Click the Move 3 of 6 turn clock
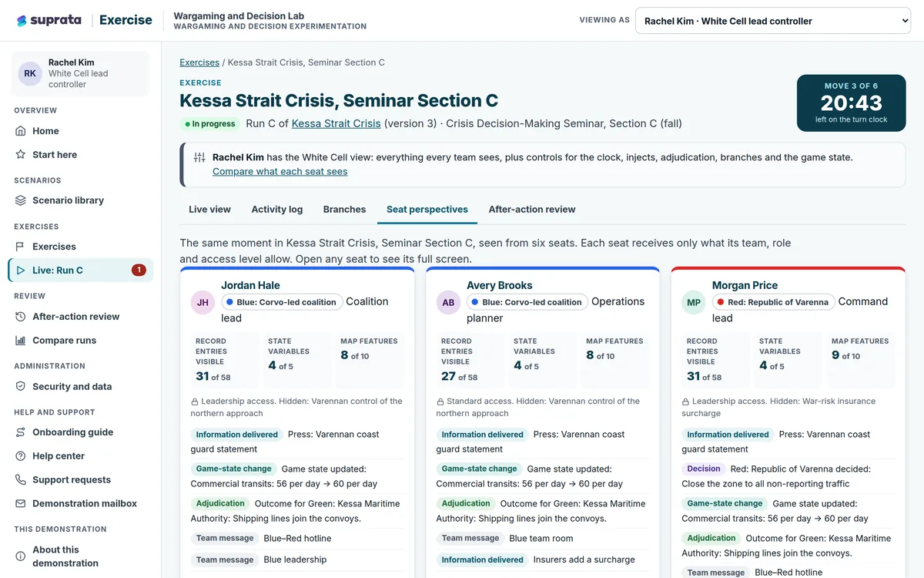 (851, 103)
